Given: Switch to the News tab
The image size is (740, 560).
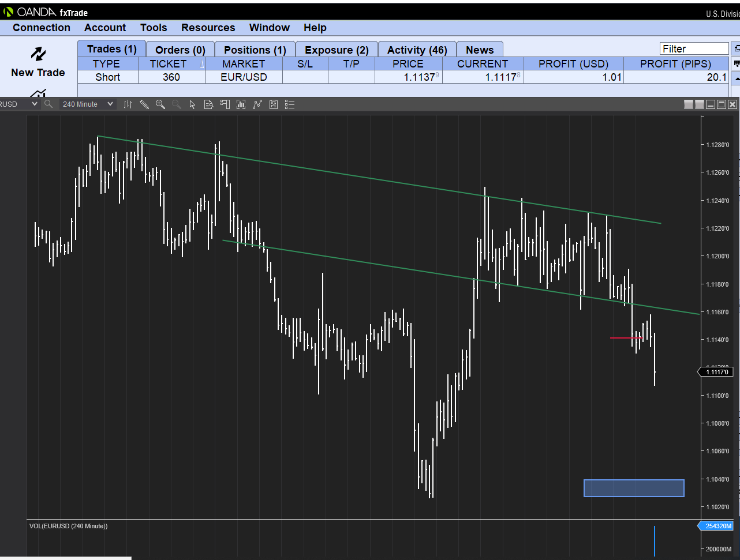Looking at the screenshot, I should 480,50.
